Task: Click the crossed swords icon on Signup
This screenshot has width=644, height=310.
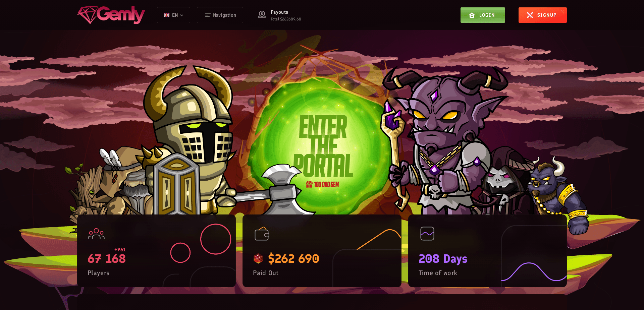Action: (x=530, y=15)
